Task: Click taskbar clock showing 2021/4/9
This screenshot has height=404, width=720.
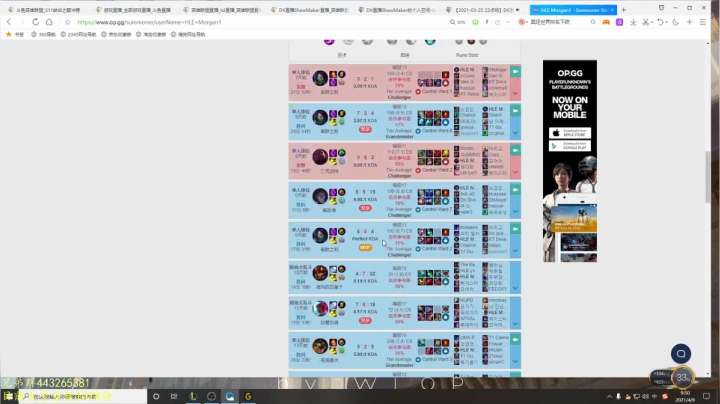Action: click(685, 396)
